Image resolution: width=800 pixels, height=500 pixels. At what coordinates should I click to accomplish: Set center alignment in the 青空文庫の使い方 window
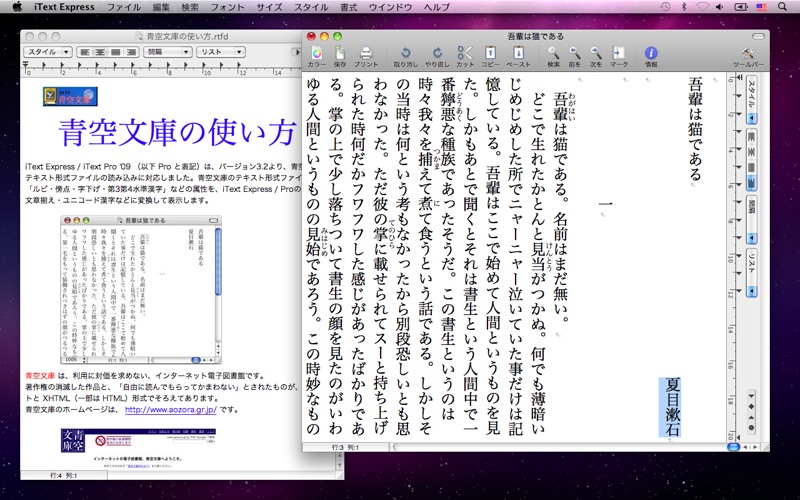[101, 52]
